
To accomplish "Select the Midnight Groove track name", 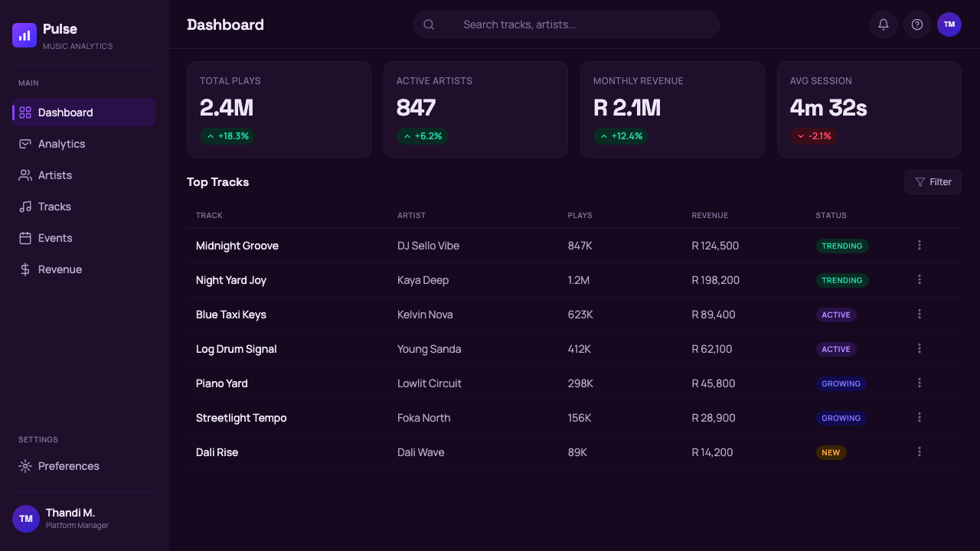I will [x=237, y=246].
